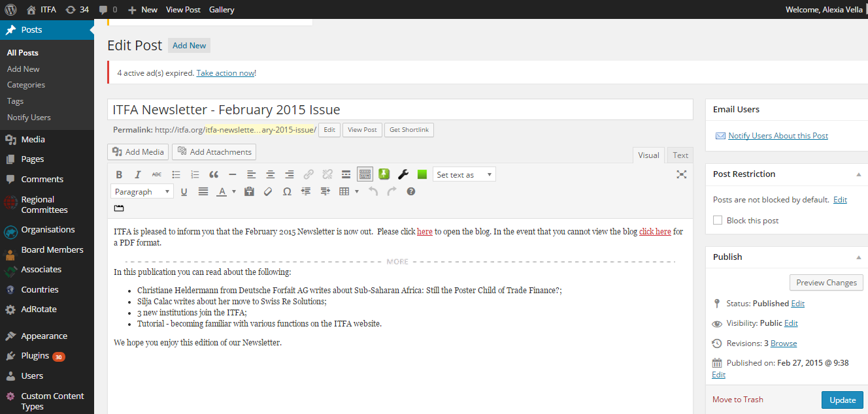Switch to the Text editor tab
This screenshot has height=414, width=868.
coord(680,155)
